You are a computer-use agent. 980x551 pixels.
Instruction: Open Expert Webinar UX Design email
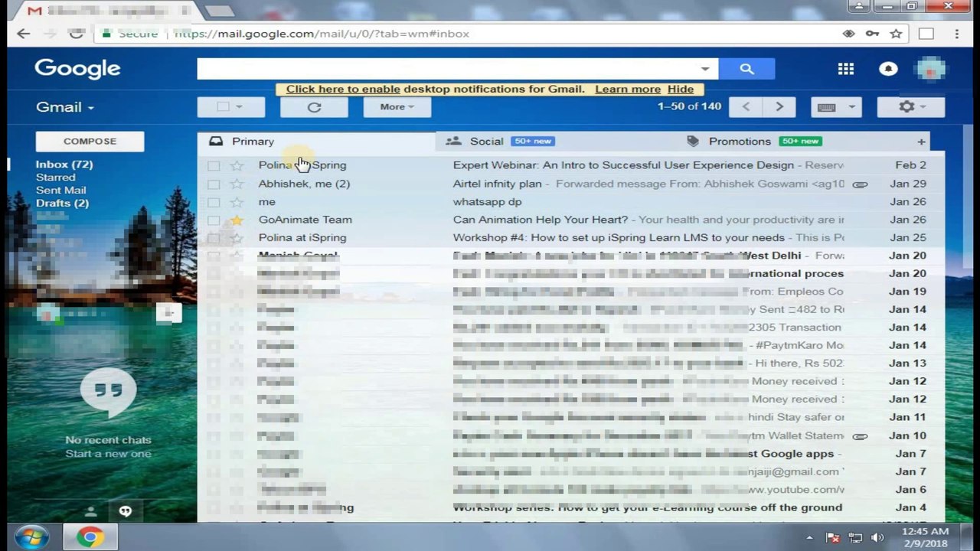(x=623, y=165)
